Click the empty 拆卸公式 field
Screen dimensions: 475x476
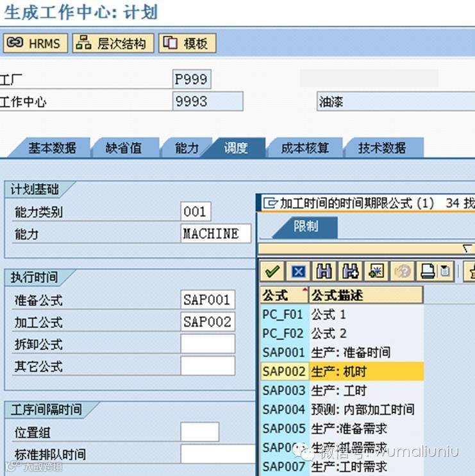[x=208, y=344]
